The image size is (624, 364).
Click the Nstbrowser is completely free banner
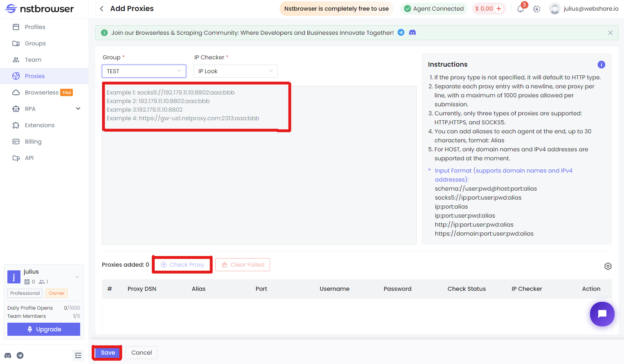coord(336,9)
